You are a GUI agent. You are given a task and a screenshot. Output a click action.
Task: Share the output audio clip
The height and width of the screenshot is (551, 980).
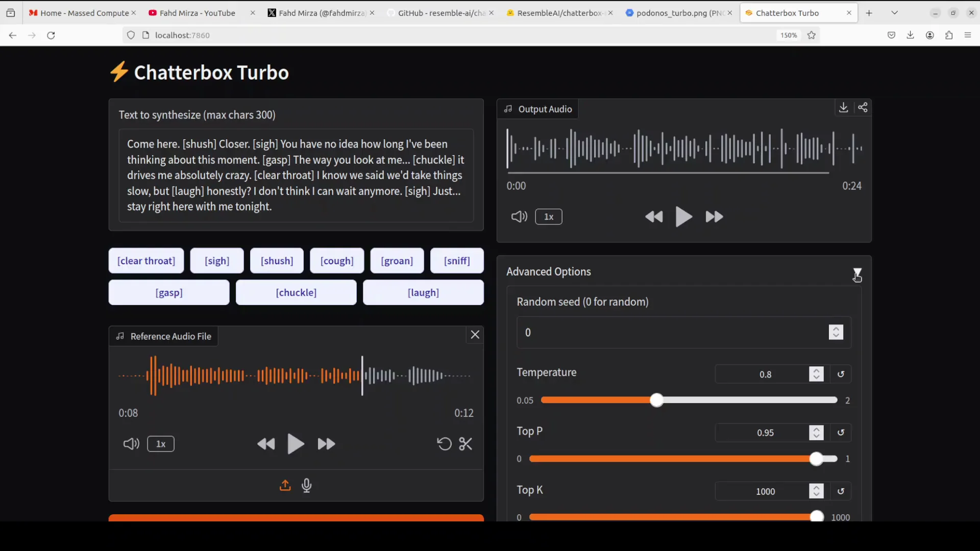click(864, 108)
